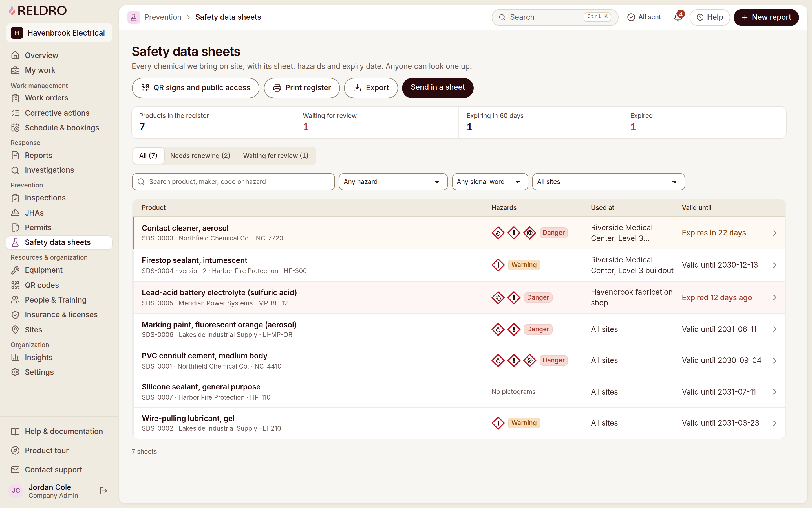Open My work in the sidebar

[x=59, y=70]
